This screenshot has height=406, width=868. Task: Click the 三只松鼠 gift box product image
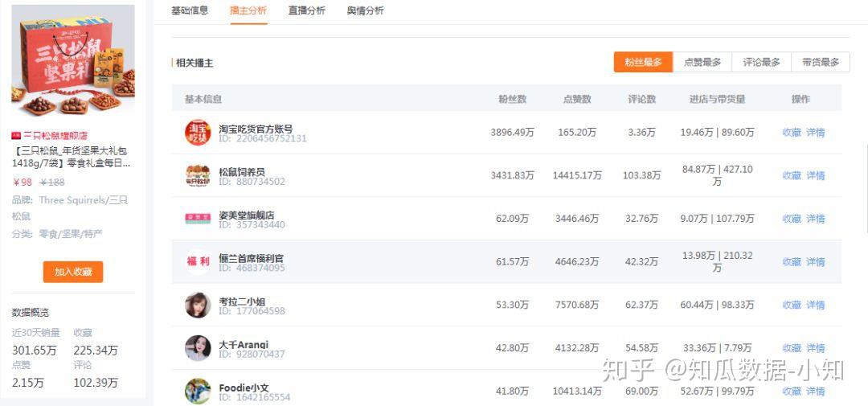pos(73,63)
